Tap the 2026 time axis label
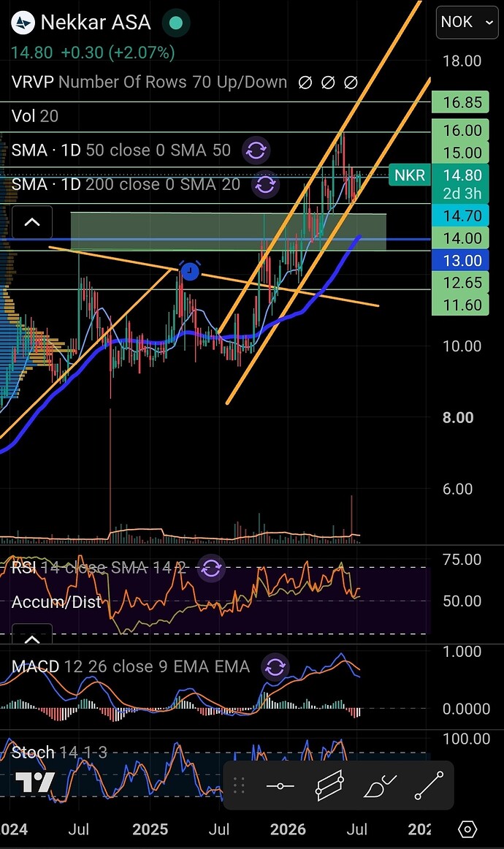This screenshot has height=849, width=504. tap(288, 829)
